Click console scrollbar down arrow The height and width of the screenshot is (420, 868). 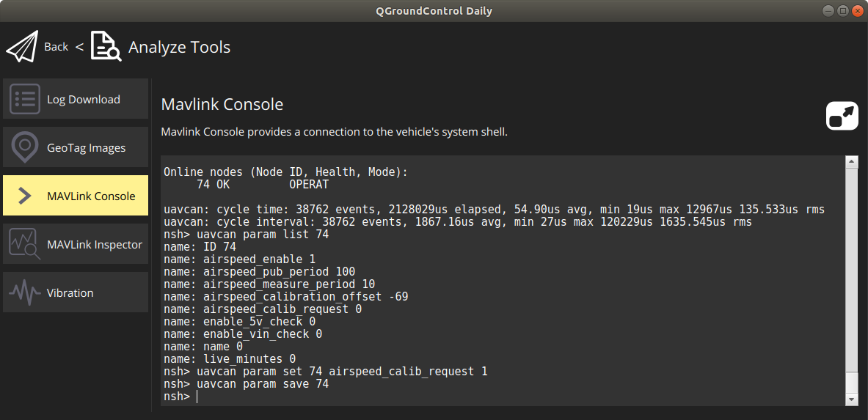[851, 399]
